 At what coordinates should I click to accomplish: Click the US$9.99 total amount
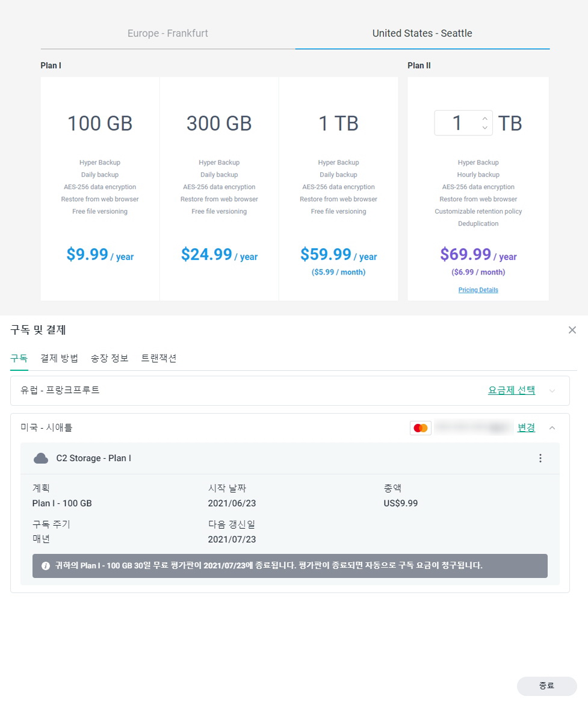(x=400, y=503)
